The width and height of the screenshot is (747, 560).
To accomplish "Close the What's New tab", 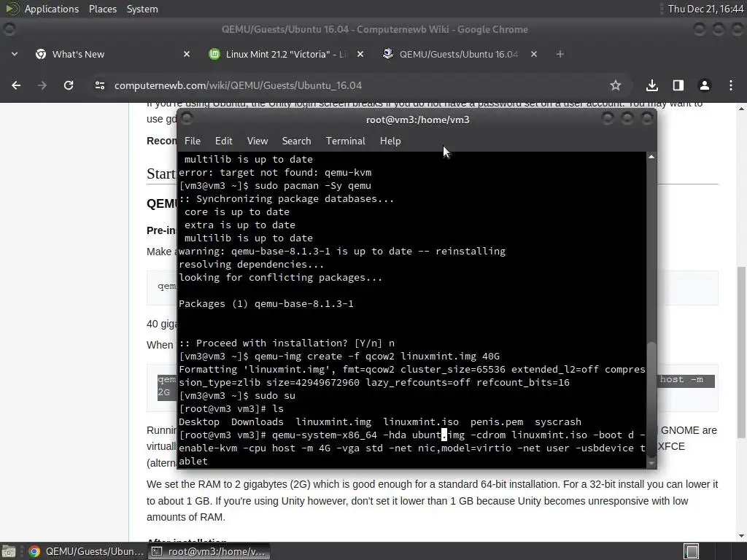I will (x=187, y=54).
